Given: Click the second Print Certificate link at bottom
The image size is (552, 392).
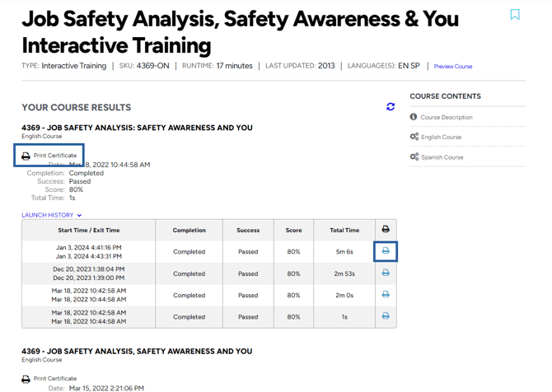Looking at the screenshot, I should coord(54,379).
